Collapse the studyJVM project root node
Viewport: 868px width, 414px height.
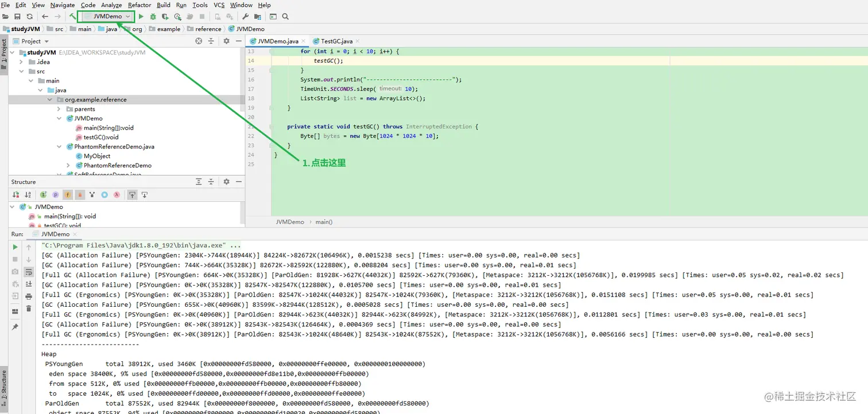tap(12, 52)
